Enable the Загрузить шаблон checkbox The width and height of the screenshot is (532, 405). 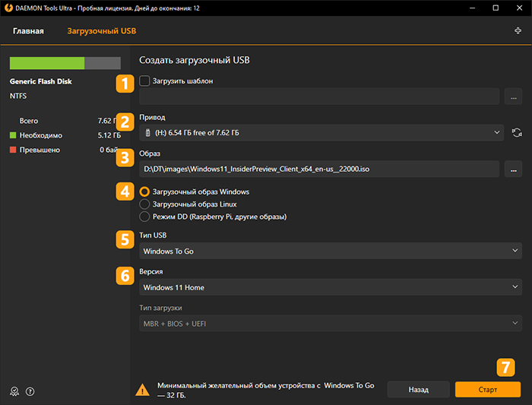coord(144,81)
